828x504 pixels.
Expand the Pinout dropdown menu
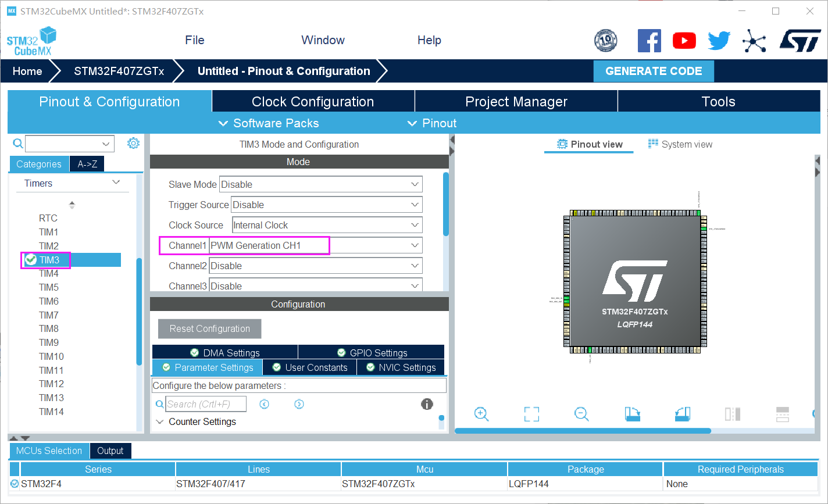pyautogui.click(x=432, y=123)
